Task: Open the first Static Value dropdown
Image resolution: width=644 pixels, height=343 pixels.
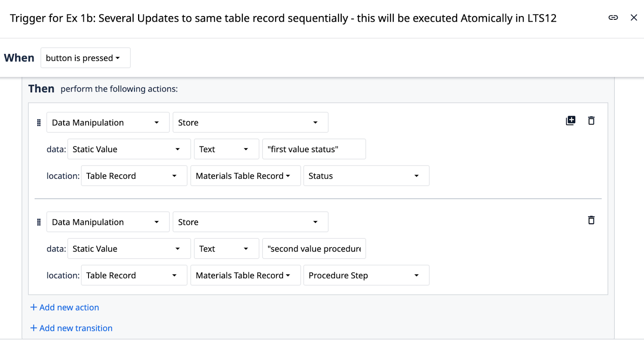Action: click(129, 149)
